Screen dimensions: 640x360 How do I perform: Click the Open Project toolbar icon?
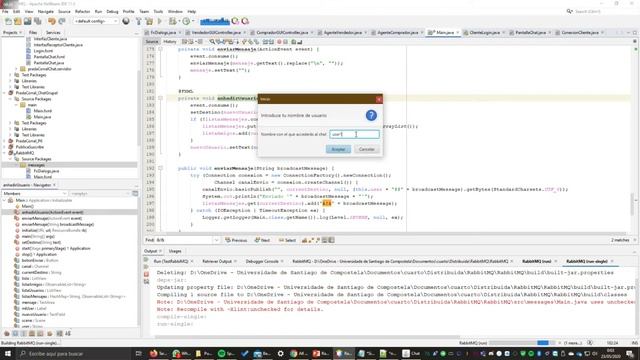coord(27,21)
